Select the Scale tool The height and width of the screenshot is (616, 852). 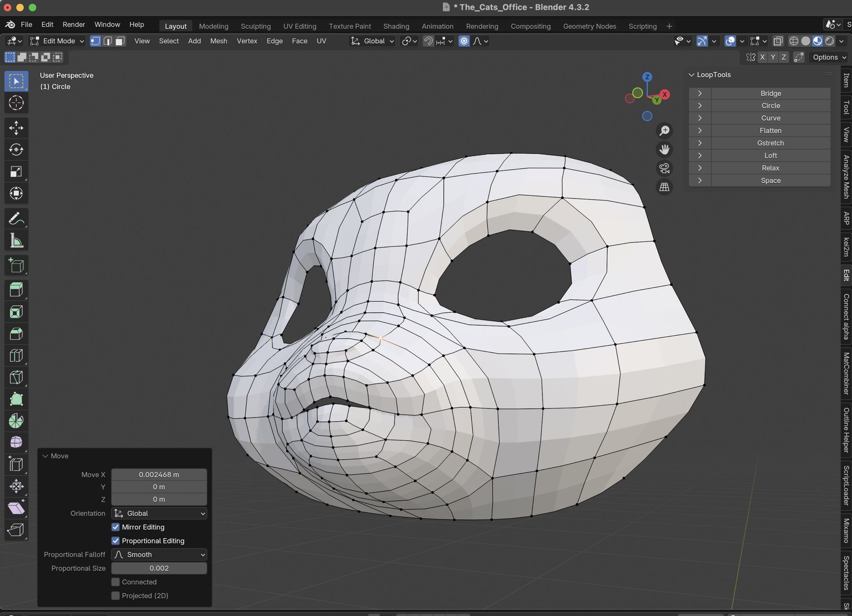point(16,171)
